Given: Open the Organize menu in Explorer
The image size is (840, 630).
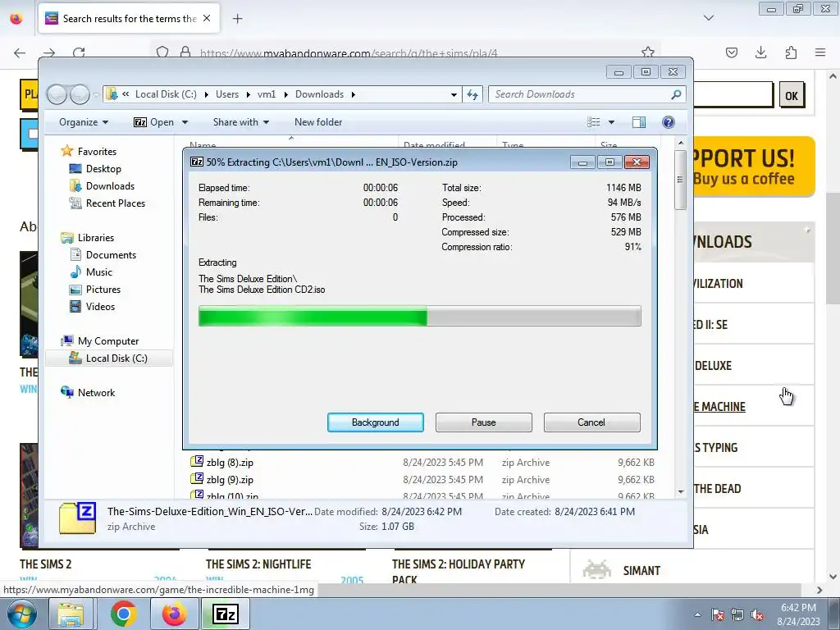Looking at the screenshot, I should [x=84, y=122].
